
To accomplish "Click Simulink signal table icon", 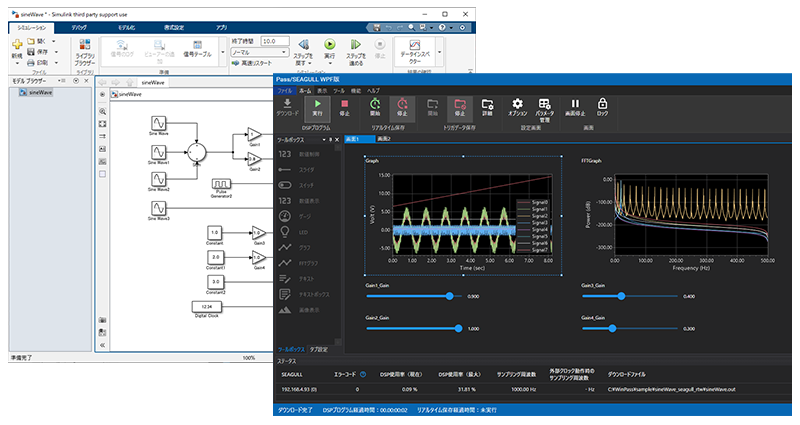I will pyautogui.click(x=197, y=44).
